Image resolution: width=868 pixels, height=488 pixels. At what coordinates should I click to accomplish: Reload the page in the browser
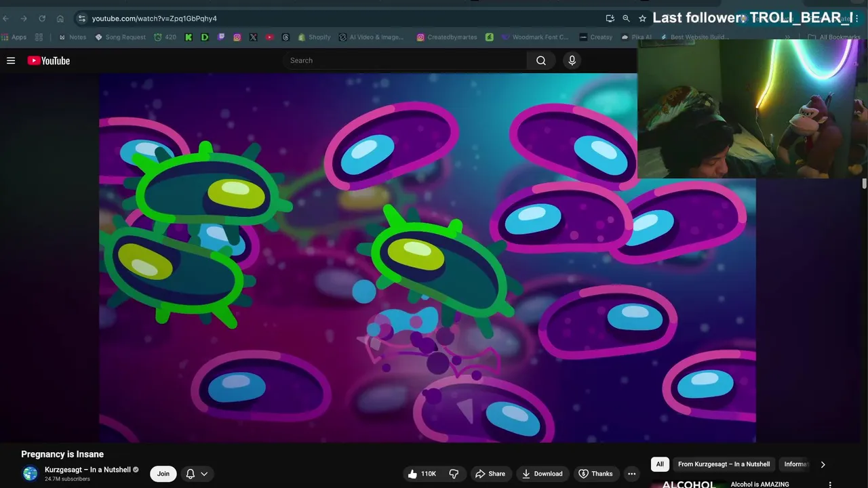pos(41,18)
